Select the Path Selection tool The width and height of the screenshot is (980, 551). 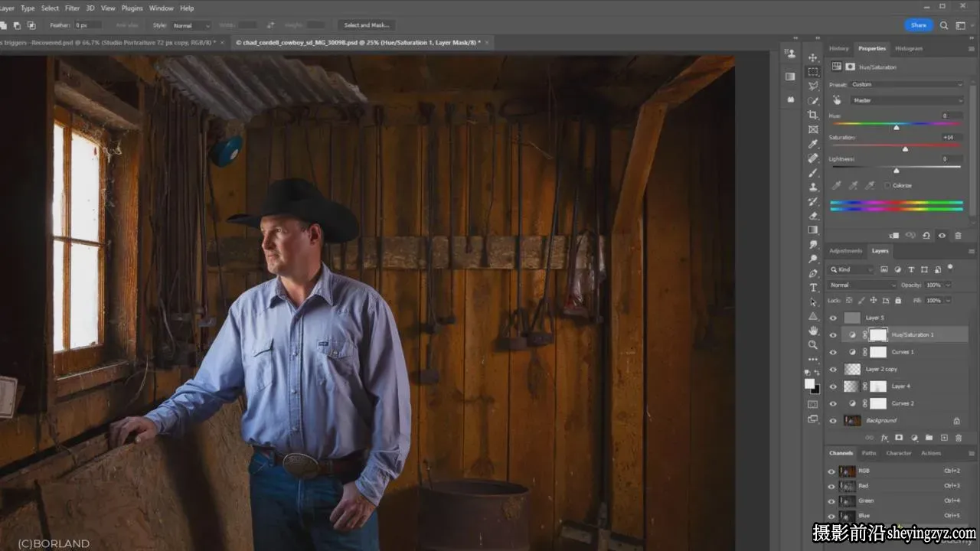click(x=813, y=302)
